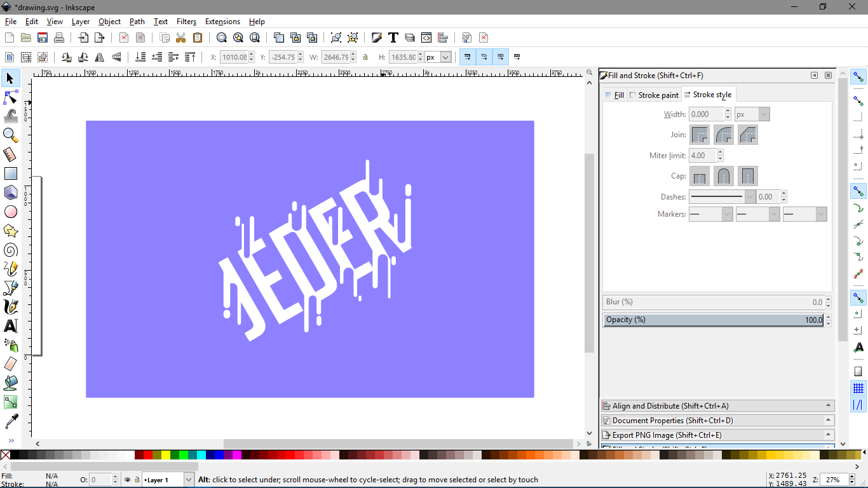Select the Spiral tool

click(x=11, y=250)
